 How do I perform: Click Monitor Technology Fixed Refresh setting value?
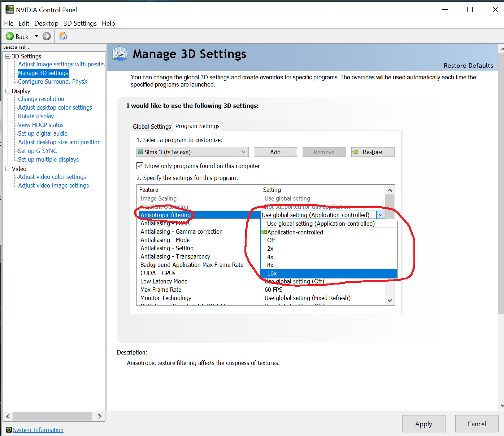tap(308, 298)
